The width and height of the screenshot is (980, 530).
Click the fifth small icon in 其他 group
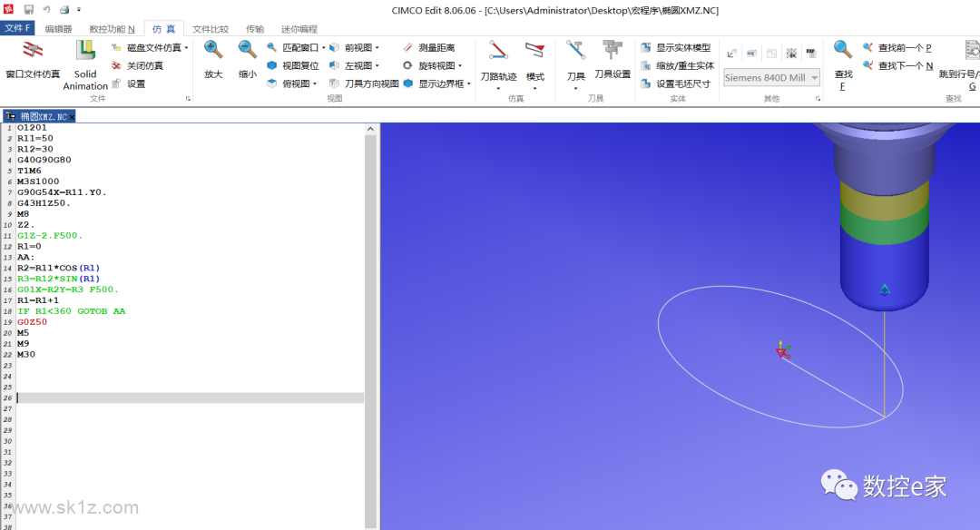click(811, 54)
